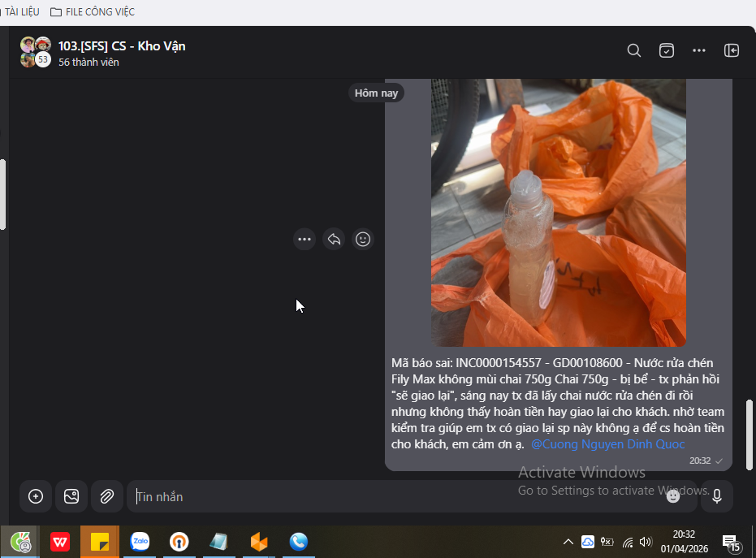Open the taskbar clock showing 20:32
756x558 pixels.
pos(685,542)
